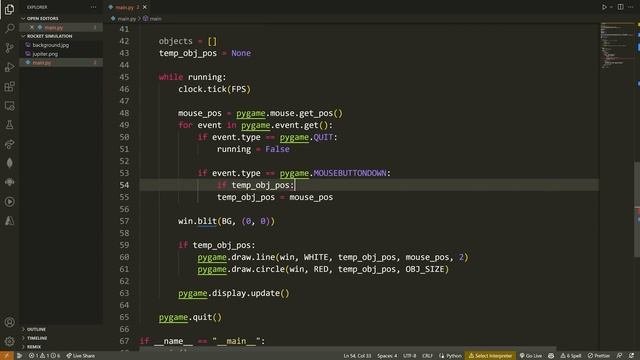Click the orange remote window indicator
This screenshot has width=640, height=360.
pos(7,356)
